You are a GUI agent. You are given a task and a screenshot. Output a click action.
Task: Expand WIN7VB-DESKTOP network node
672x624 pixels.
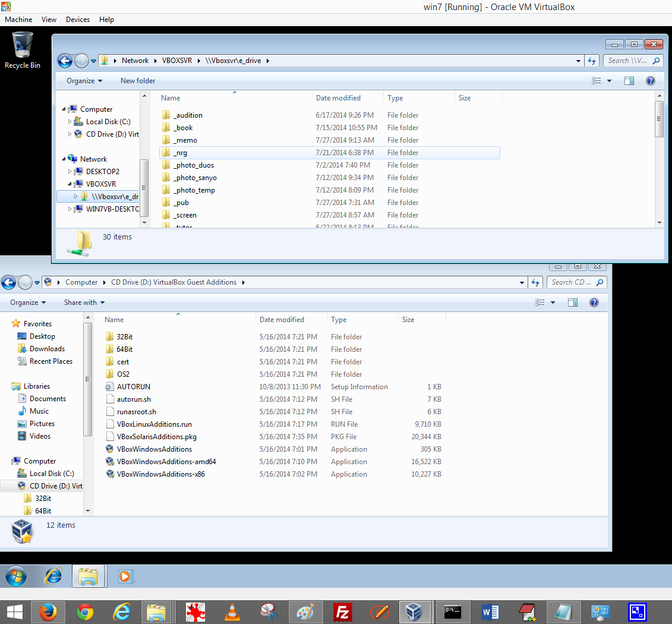(70, 209)
